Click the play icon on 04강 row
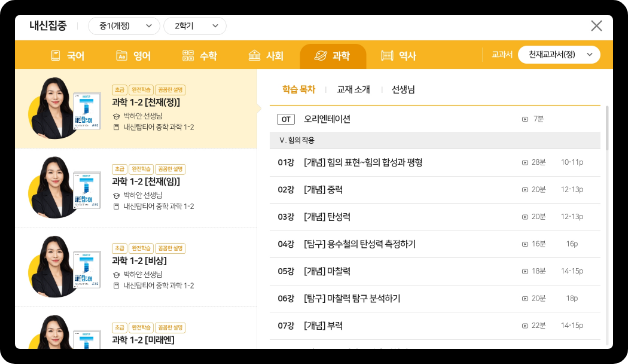 click(x=525, y=244)
